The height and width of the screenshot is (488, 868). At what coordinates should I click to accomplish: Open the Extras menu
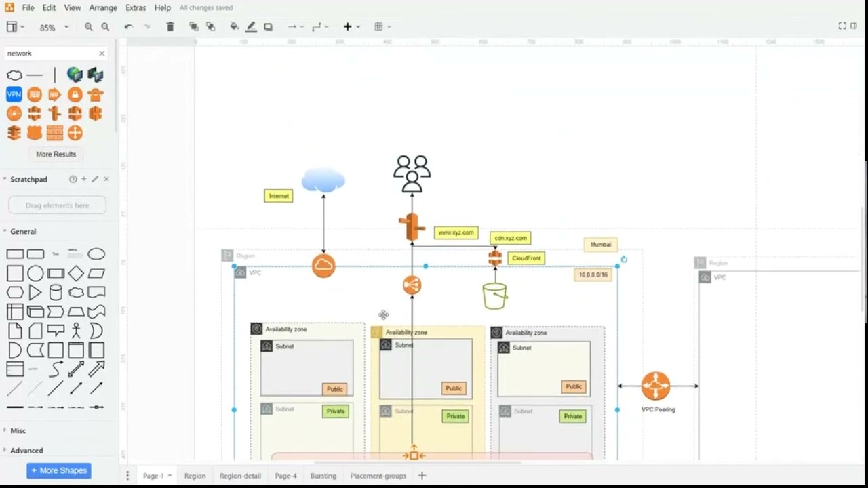point(136,8)
